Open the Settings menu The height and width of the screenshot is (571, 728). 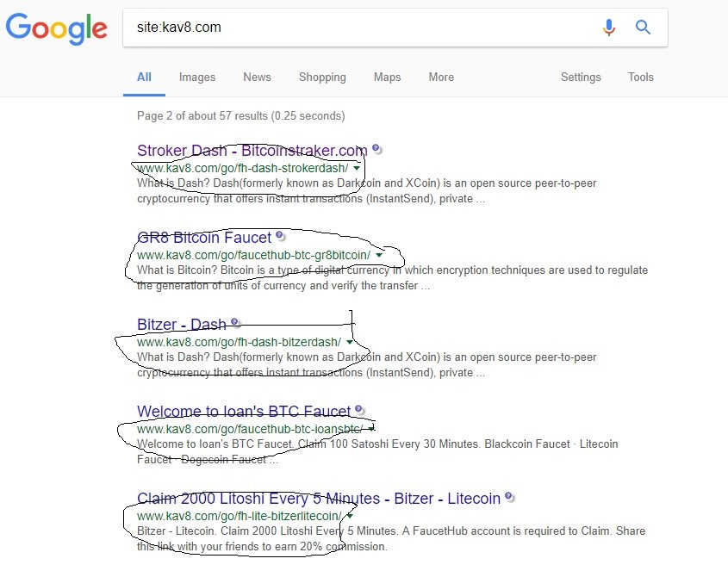[x=581, y=77]
